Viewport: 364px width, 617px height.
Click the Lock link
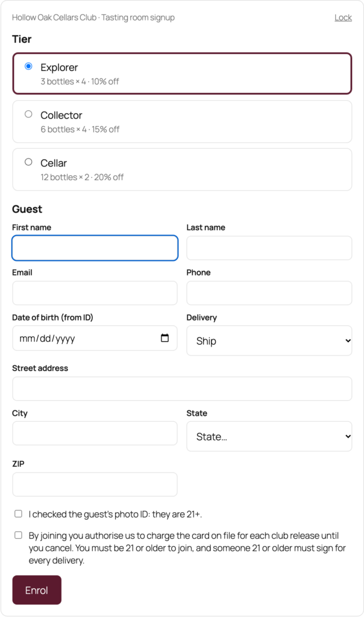click(343, 17)
